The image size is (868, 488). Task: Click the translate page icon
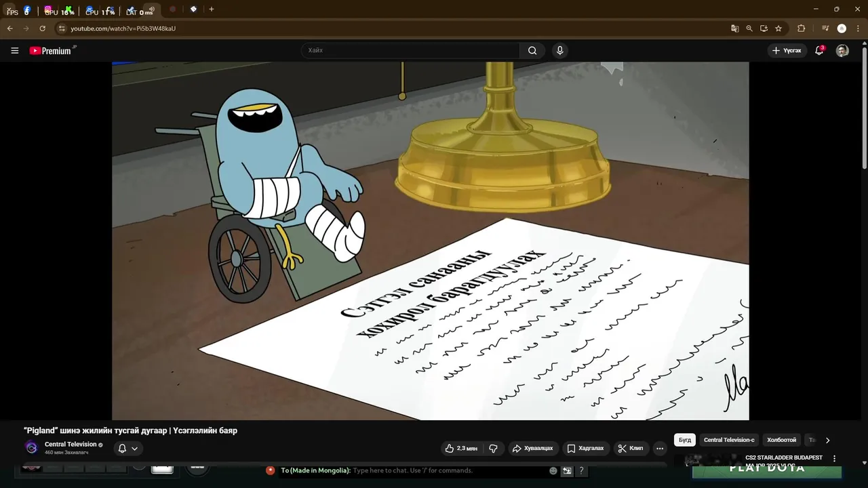click(x=735, y=28)
